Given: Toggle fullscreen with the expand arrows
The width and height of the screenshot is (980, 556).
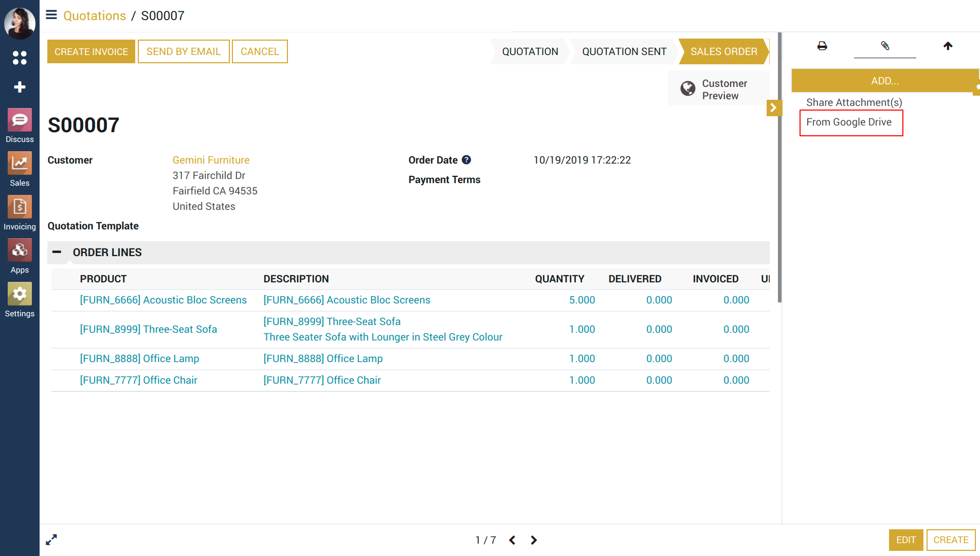Looking at the screenshot, I should point(51,540).
